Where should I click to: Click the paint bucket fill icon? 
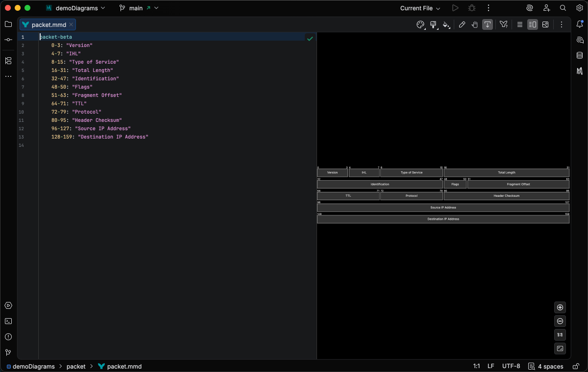tap(446, 24)
